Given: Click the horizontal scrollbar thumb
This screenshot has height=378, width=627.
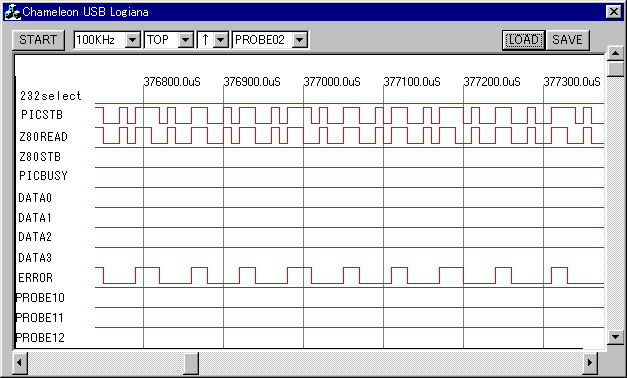Looking at the screenshot, I should pos(191,363).
